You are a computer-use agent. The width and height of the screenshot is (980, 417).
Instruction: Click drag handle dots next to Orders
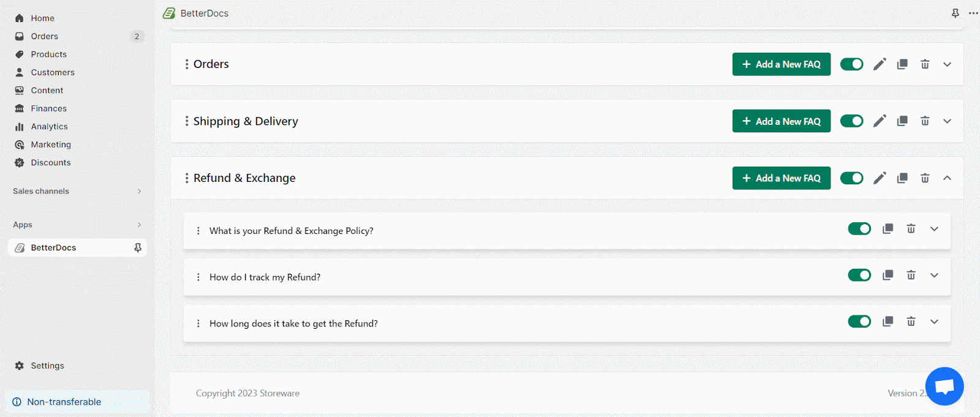point(187,64)
